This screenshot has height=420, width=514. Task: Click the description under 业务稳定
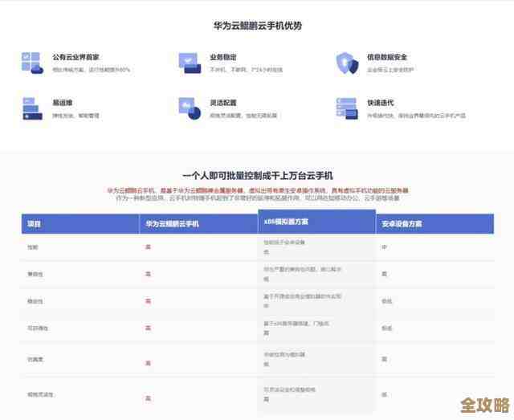(x=246, y=70)
